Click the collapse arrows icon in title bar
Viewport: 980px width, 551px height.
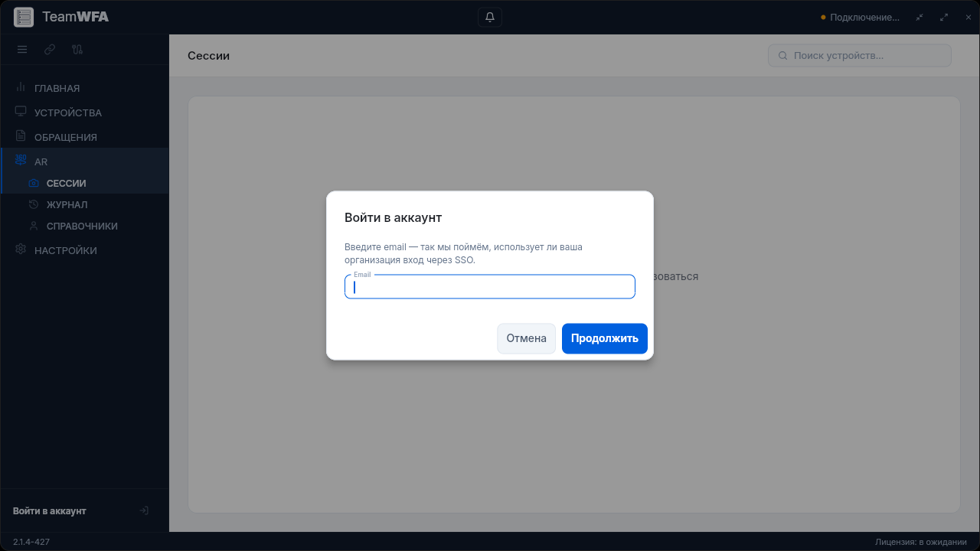click(920, 17)
